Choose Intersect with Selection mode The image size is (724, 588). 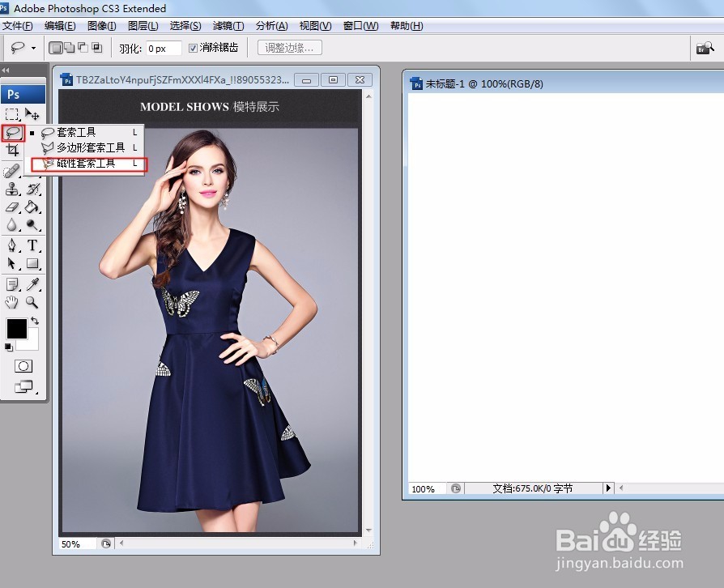[97, 48]
